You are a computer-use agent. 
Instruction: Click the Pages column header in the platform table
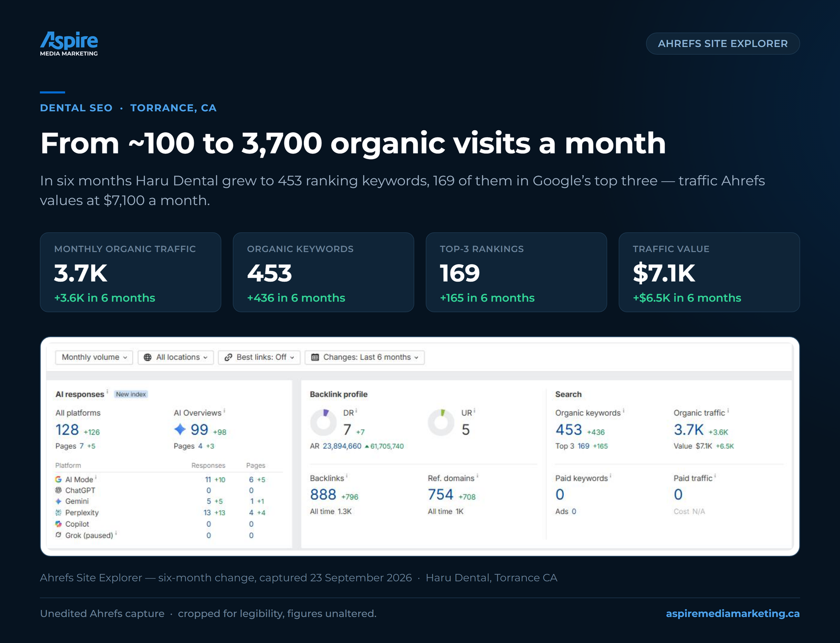point(256,465)
